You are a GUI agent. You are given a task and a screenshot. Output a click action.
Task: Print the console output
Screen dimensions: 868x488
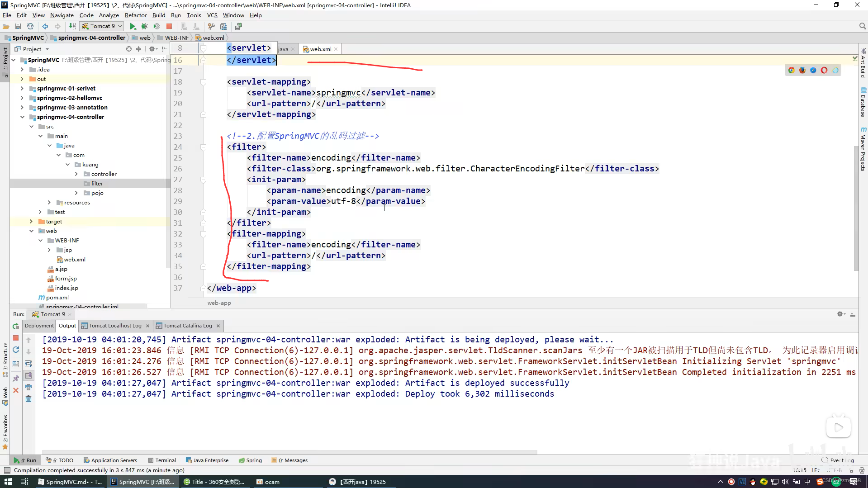point(28,387)
